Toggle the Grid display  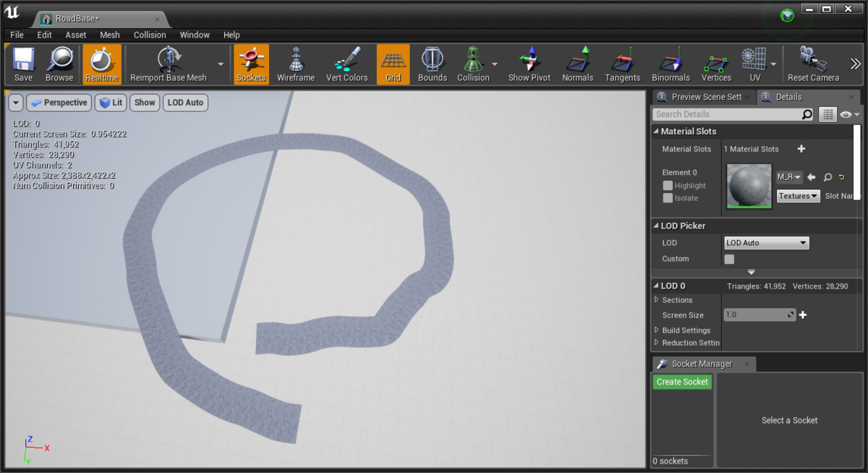click(x=393, y=64)
